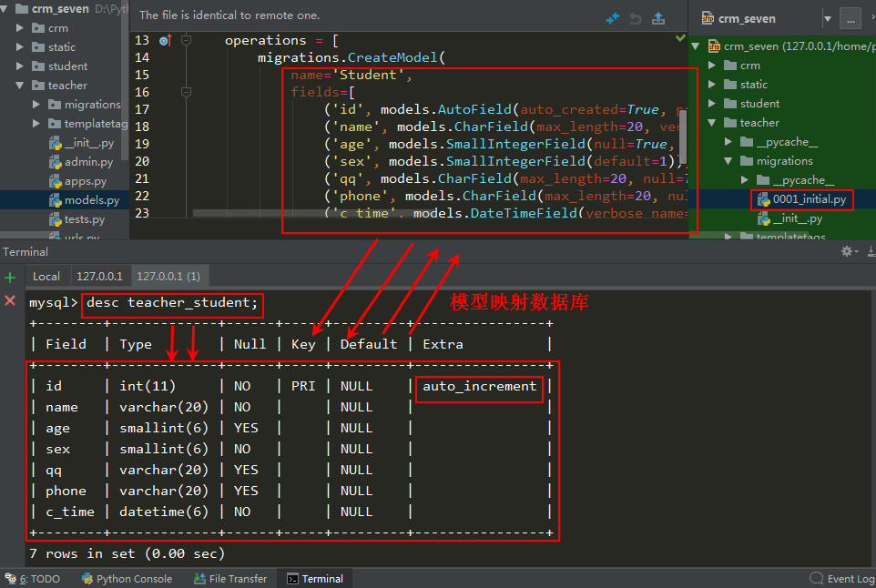
Task: Collapse remote migrations folder
Action: click(x=728, y=161)
